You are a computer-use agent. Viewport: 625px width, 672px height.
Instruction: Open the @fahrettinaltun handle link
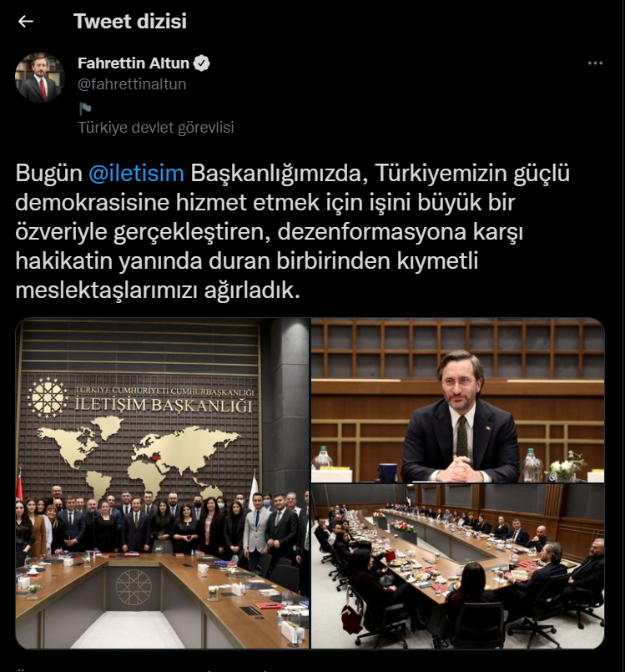(x=132, y=84)
